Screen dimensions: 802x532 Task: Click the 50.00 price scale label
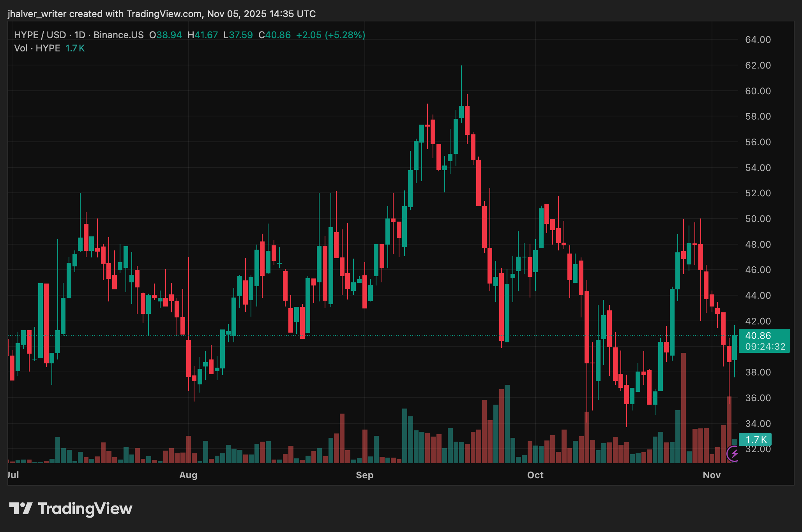(x=758, y=219)
